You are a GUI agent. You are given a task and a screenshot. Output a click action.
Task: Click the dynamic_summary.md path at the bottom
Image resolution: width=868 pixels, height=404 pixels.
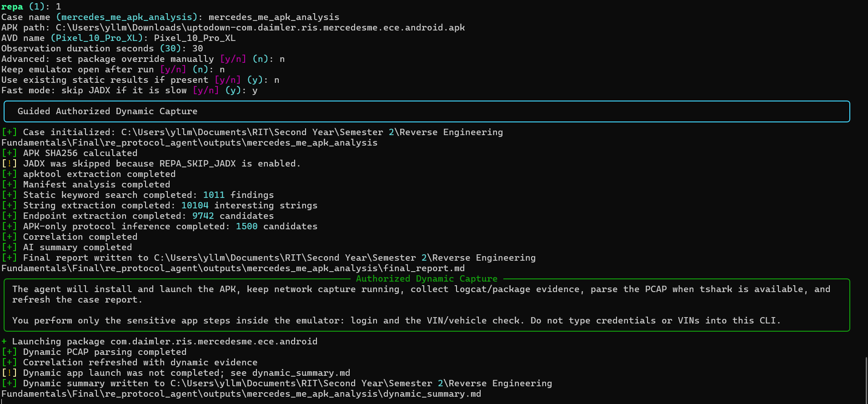241,394
